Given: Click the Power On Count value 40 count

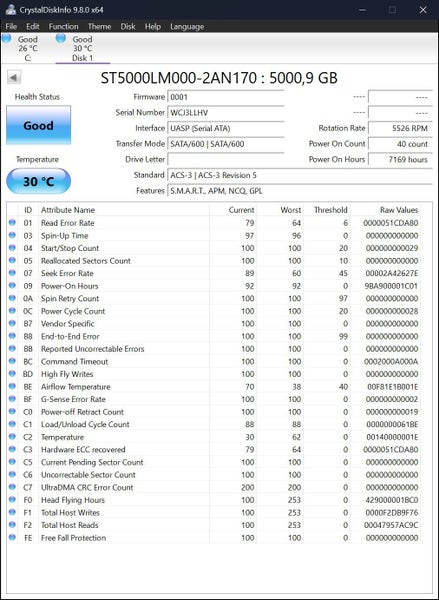Looking at the screenshot, I should click(x=400, y=144).
